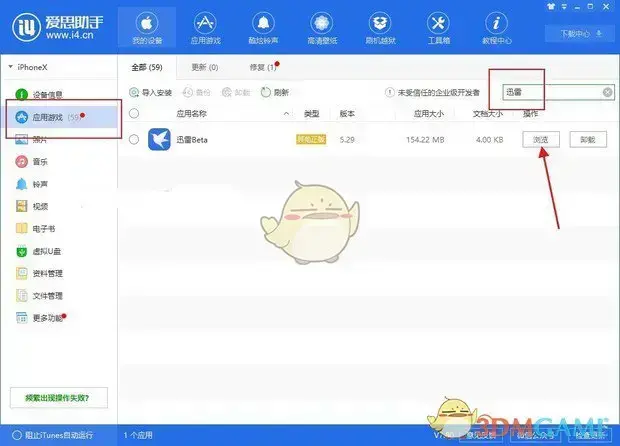Viewport: 620px width, 446px height.
Task: Click the 未受信任的企业级开发者 notice
Action: pos(432,93)
